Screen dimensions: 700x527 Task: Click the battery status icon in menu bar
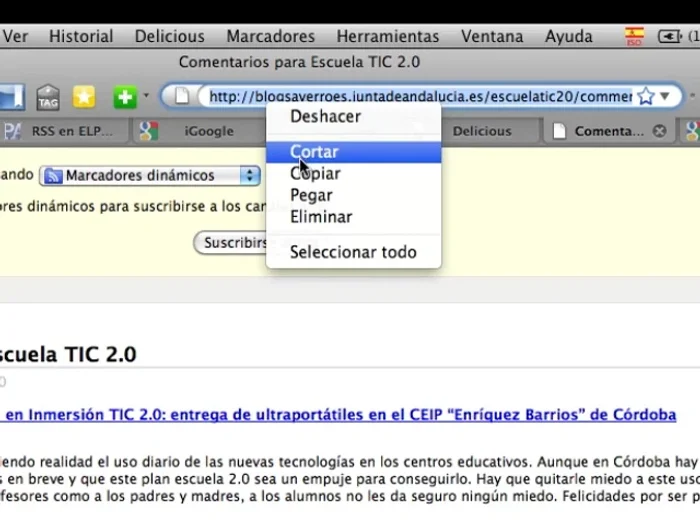669,36
